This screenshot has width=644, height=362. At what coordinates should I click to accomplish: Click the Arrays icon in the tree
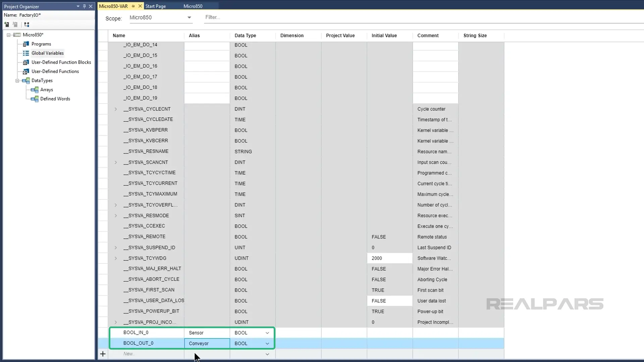point(35,89)
